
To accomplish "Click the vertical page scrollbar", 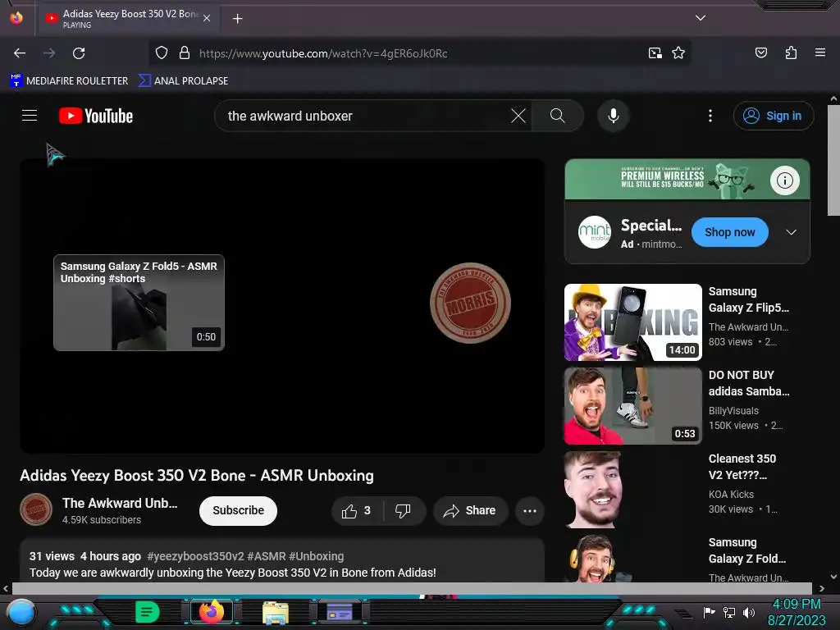I will [833, 161].
